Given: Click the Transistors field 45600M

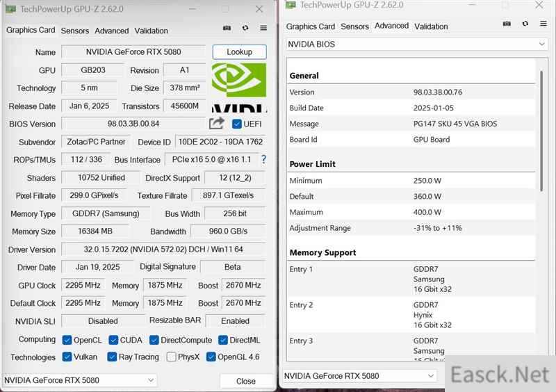Looking at the screenshot, I should click(184, 106).
